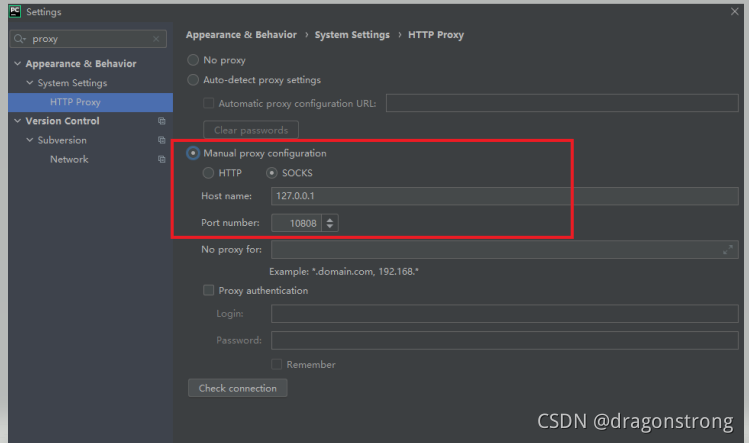Viewport: 749px width, 443px height.
Task: Select Manual proxy configuration radio
Action: coord(193,153)
